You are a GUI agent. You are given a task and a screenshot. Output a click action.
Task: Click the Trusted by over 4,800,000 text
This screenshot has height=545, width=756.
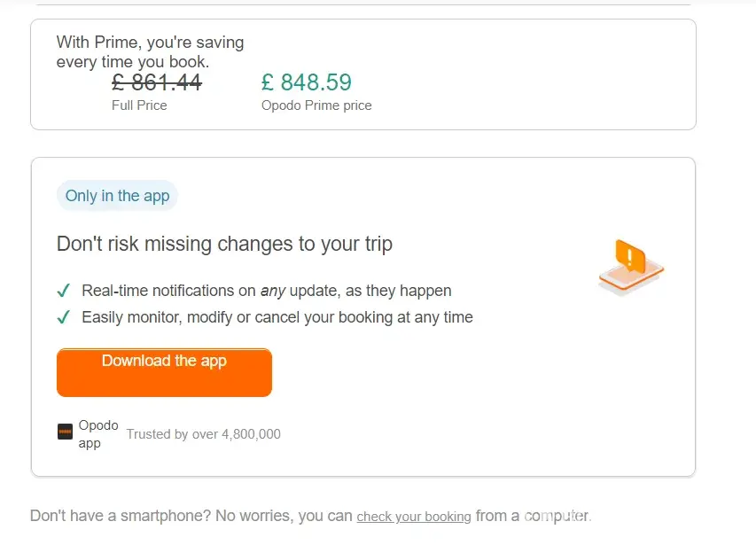(203, 434)
